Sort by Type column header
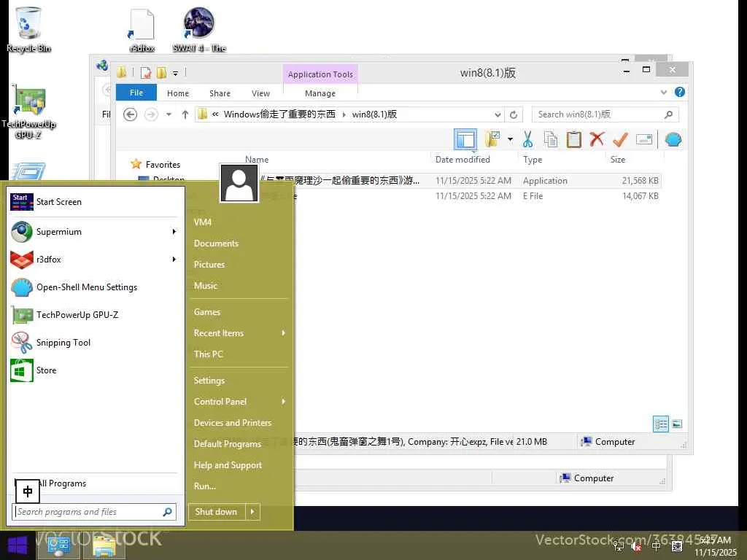This screenshot has width=747, height=560. (533, 160)
